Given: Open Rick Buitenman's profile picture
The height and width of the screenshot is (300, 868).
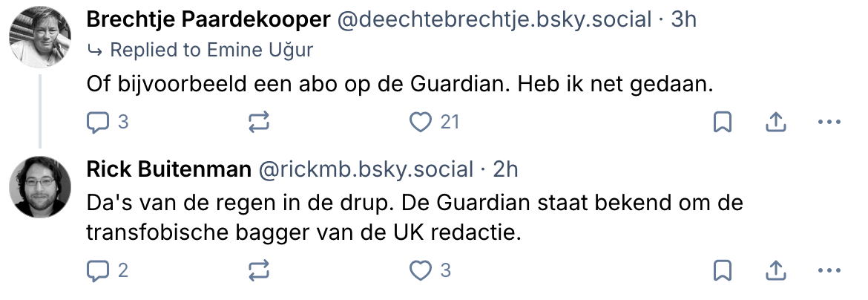Looking at the screenshot, I should (40, 187).
